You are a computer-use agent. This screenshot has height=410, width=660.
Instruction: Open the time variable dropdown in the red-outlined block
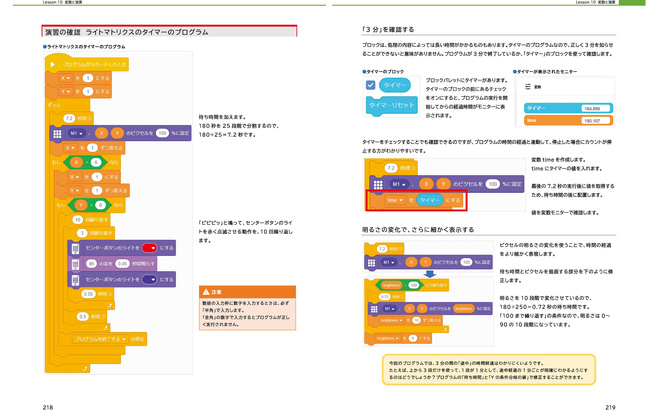pyautogui.click(x=394, y=200)
